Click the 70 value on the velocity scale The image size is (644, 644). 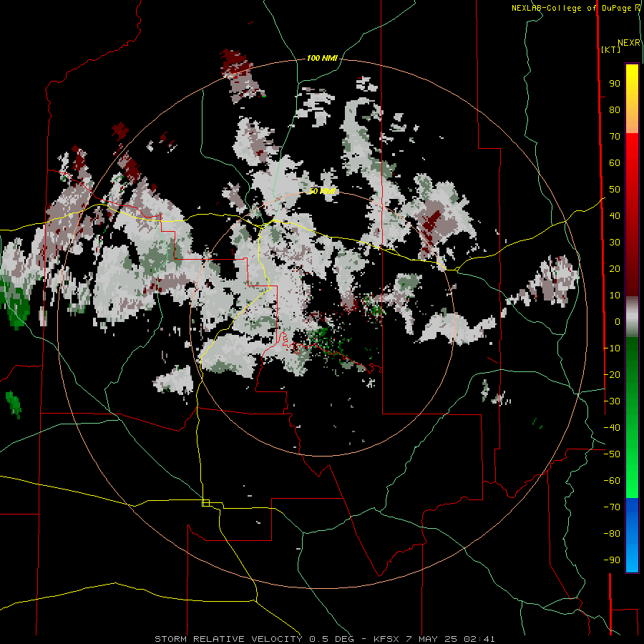click(615, 137)
